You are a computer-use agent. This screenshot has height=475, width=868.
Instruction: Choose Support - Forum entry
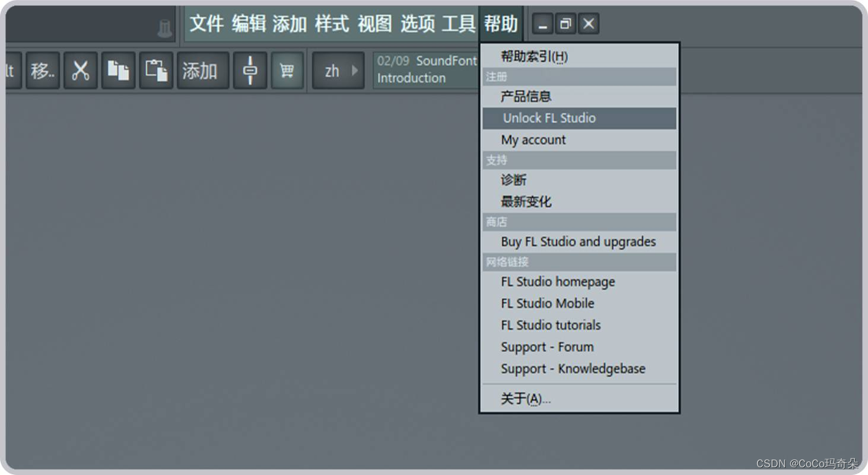579,347
